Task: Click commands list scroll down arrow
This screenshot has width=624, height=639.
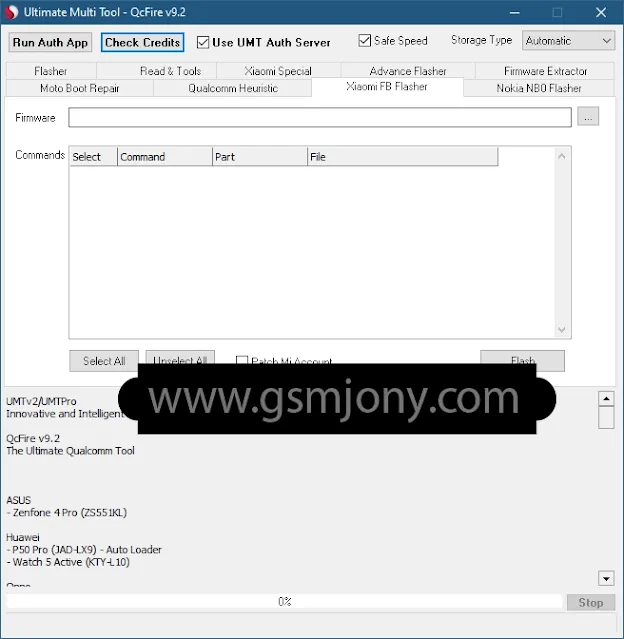Action: [x=562, y=329]
